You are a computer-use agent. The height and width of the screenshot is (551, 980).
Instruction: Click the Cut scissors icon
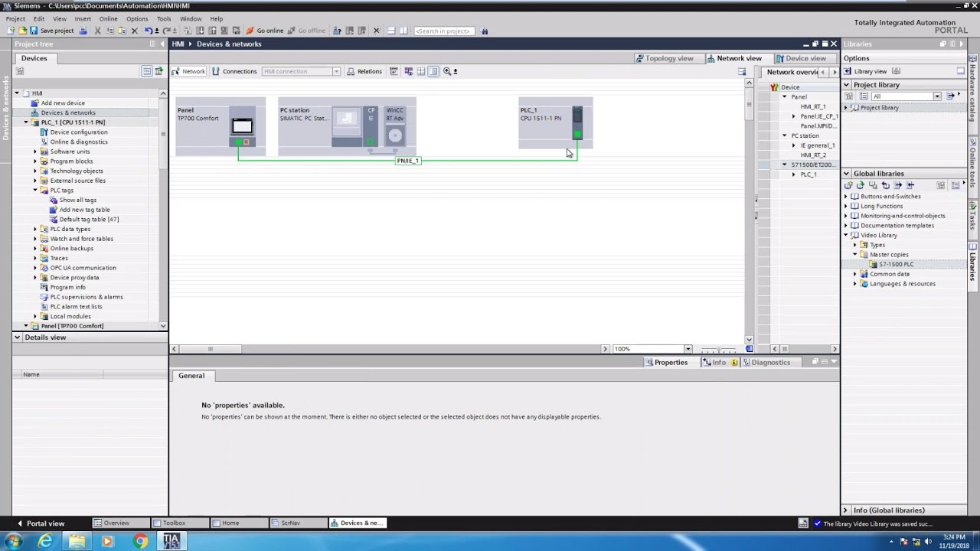click(x=97, y=31)
